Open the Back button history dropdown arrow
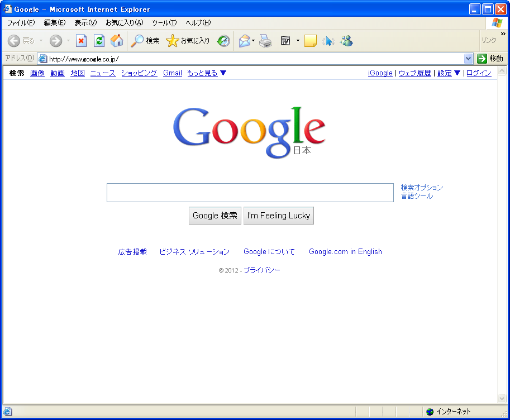Viewport: 510px width, 420px height. [x=41, y=41]
